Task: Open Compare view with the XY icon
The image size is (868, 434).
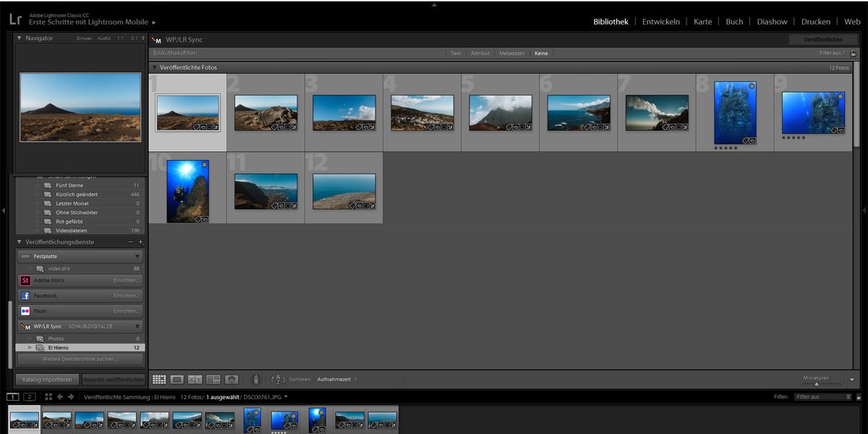Action: 194,379
